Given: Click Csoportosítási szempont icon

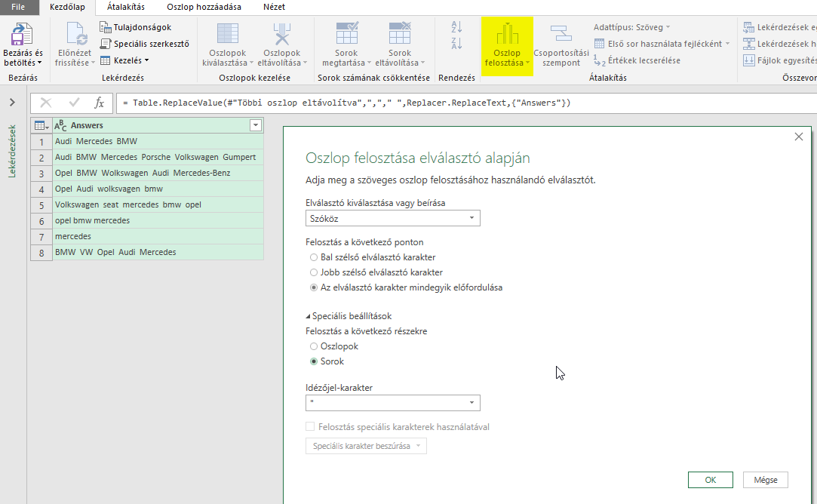Looking at the screenshot, I should click(x=561, y=35).
